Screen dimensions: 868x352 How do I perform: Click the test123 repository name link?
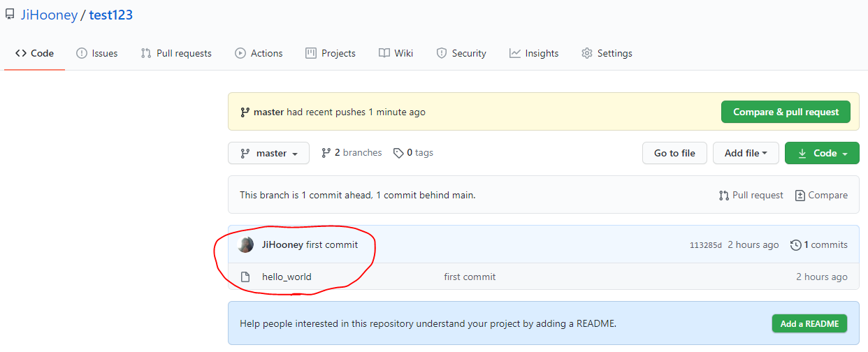point(111,15)
